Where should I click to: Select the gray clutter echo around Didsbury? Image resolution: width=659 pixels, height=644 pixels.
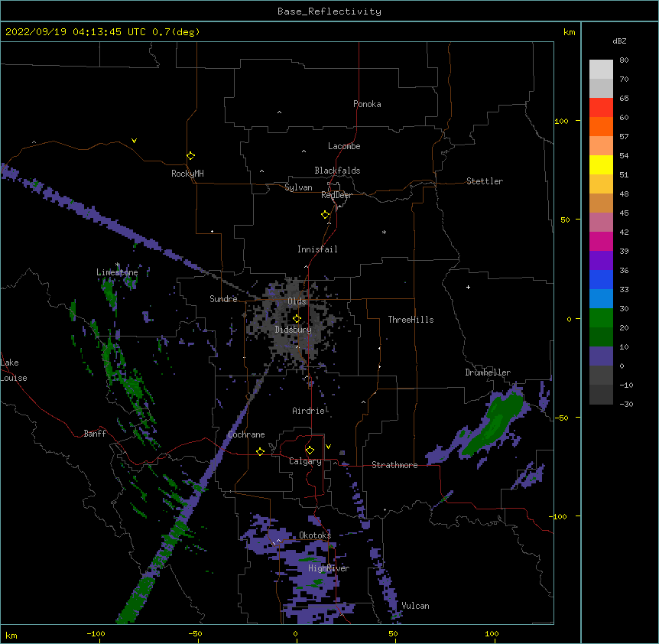(294, 324)
